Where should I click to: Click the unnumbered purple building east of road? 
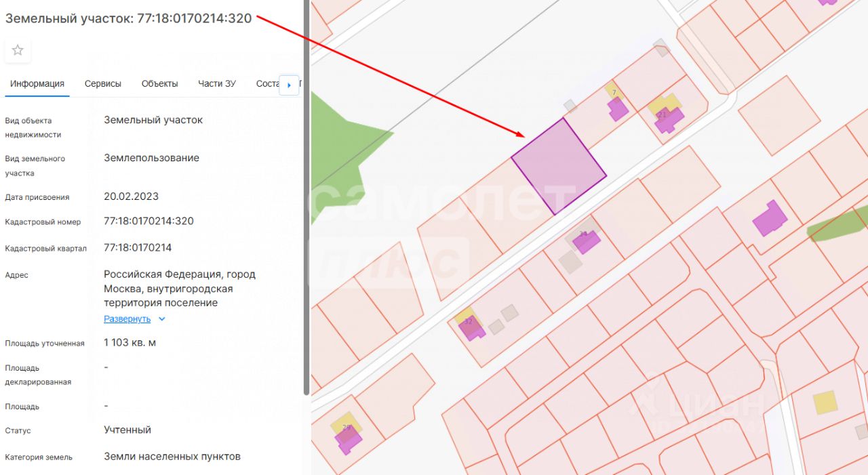coord(770,219)
